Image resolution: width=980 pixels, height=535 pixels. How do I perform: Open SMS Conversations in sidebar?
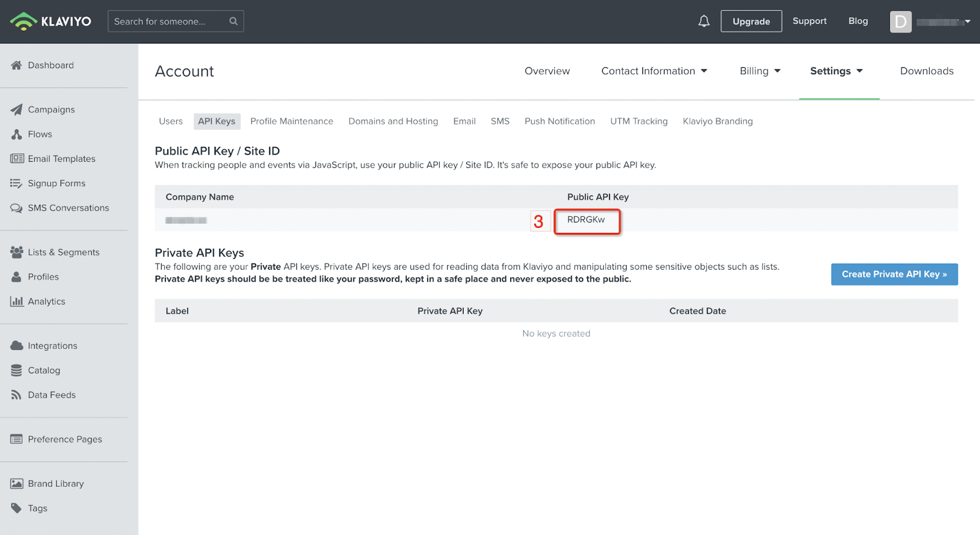pyautogui.click(x=69, y=208)
